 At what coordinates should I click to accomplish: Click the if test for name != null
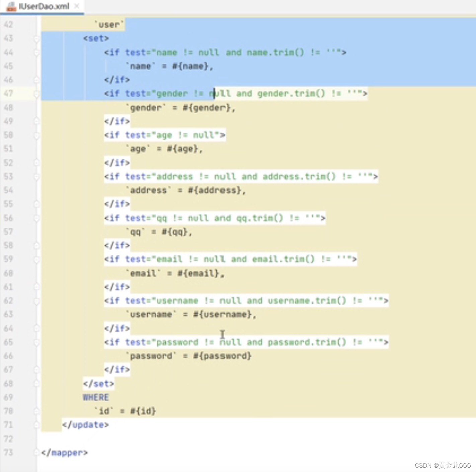pos(225,53)
